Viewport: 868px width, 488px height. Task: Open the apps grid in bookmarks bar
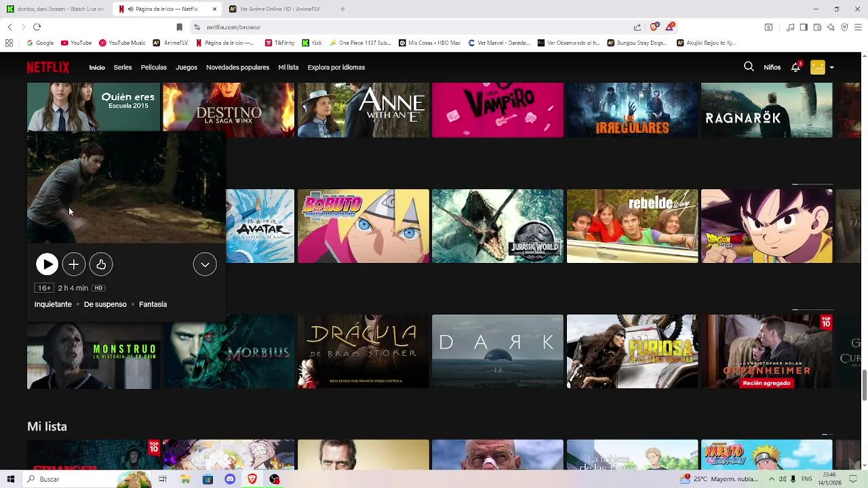[x=9, y=43]
